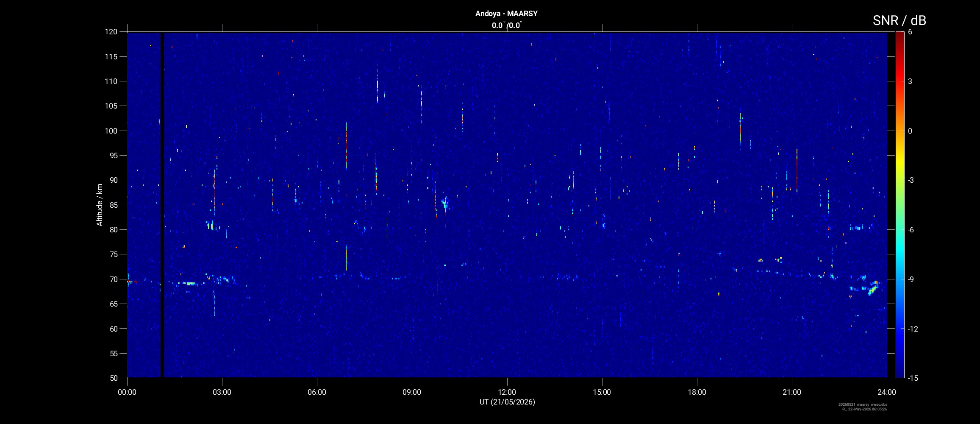Click the 03:00 time axis label

[222, 392]
